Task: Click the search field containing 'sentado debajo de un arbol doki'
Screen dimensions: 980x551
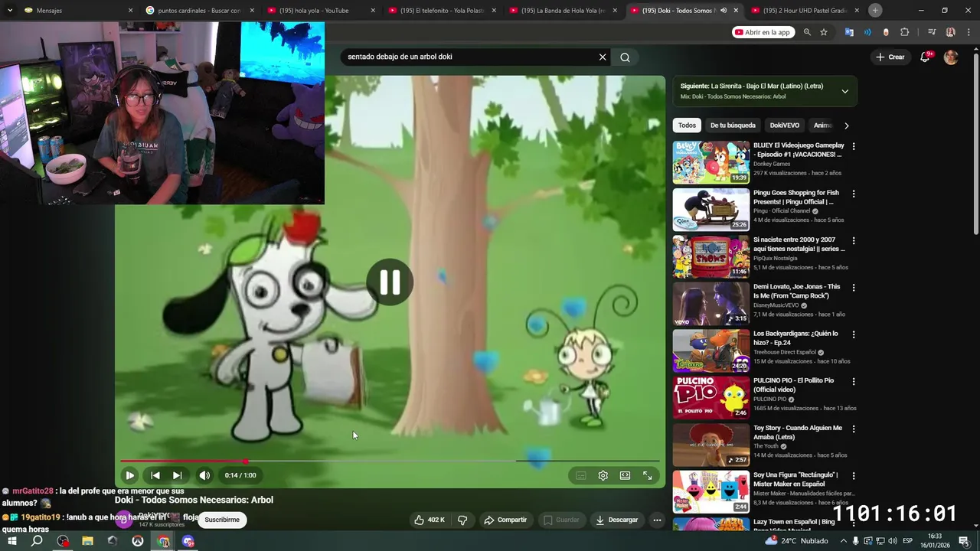Action: coord(467,57)
